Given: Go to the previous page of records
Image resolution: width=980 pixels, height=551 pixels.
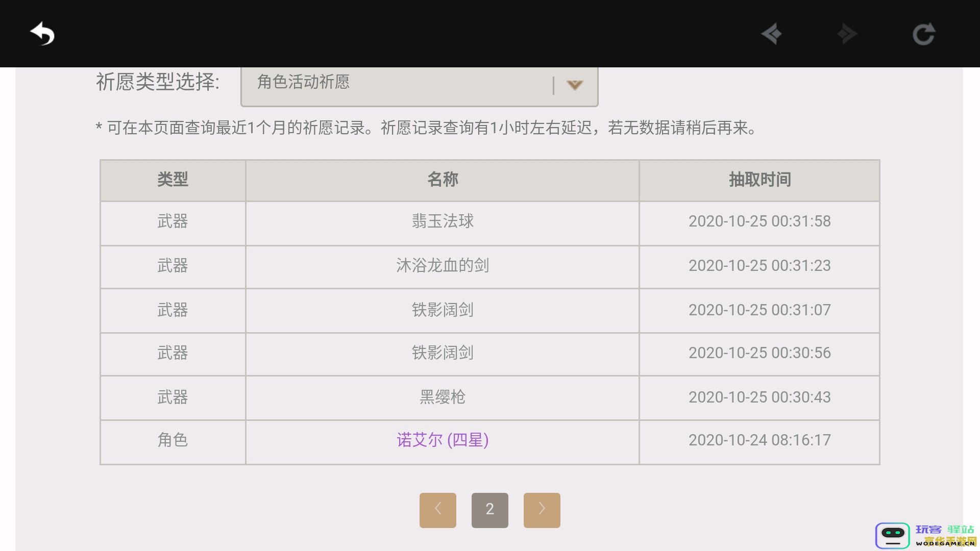Looking at the screenshot, I should pyautogui.click(x=438, y=510).
